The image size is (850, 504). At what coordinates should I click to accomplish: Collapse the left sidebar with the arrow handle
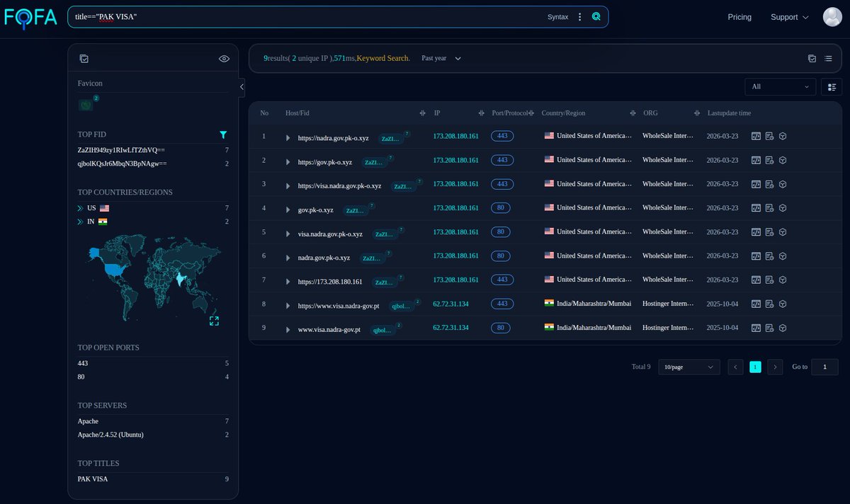pyautogui.click(x=242, y=87)
